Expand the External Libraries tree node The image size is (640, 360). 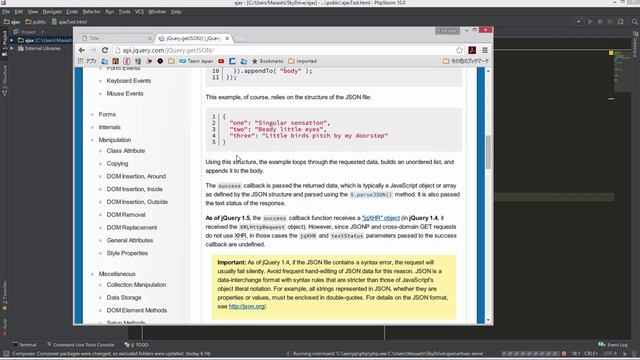pyautogui.click(x=12, y=48)
